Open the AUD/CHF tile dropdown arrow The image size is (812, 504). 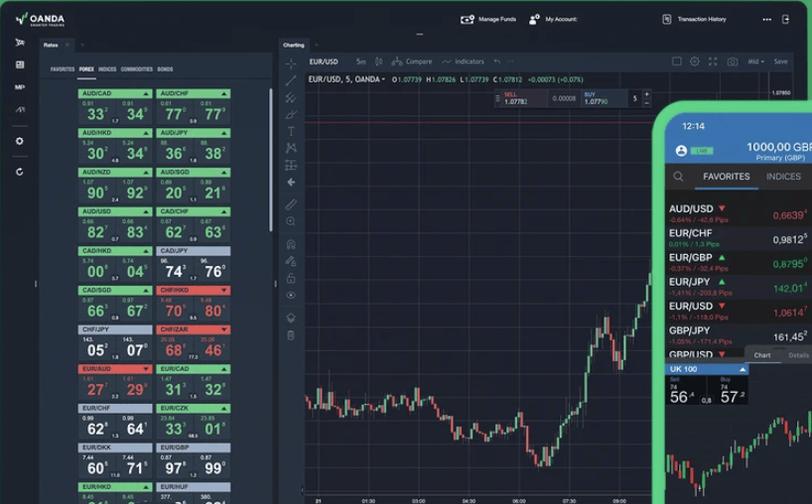click(224, 93)
